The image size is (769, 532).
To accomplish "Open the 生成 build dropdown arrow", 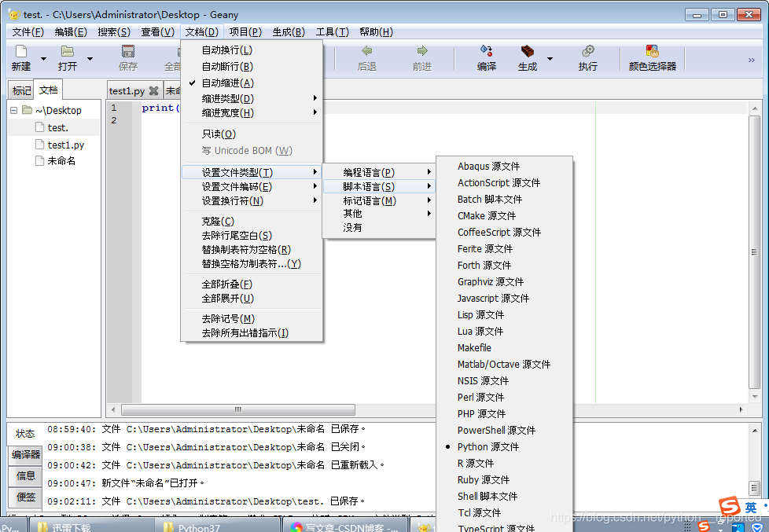I will coord(550,58).
